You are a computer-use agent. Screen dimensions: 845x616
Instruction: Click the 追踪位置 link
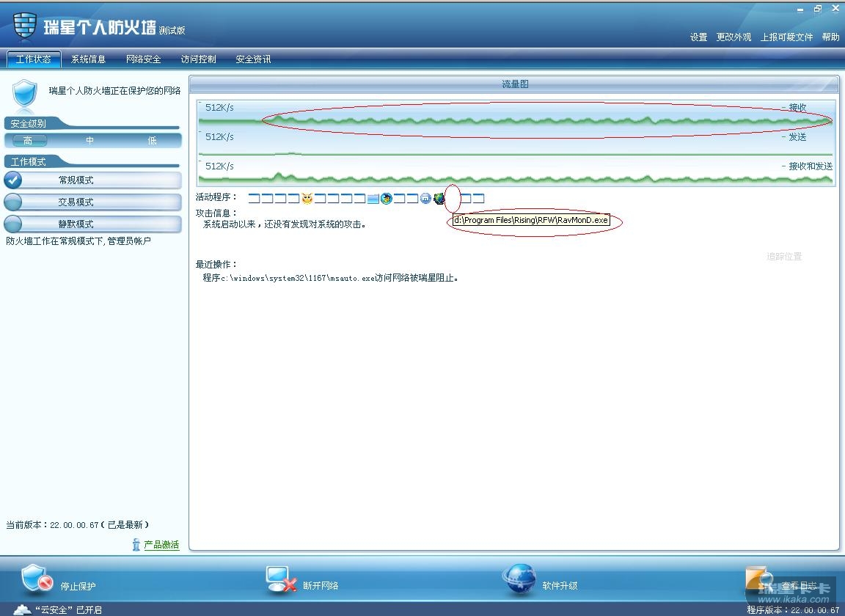(784, 257)
